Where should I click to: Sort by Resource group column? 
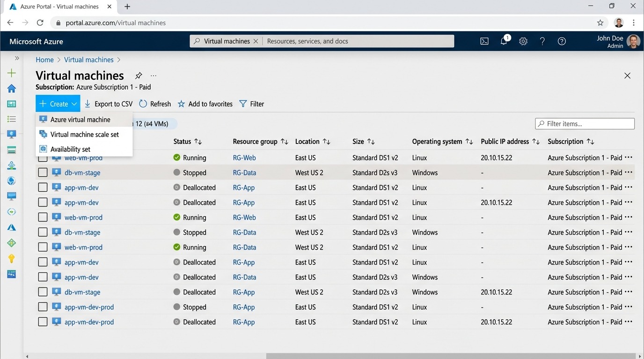click(x=260, y=142)
